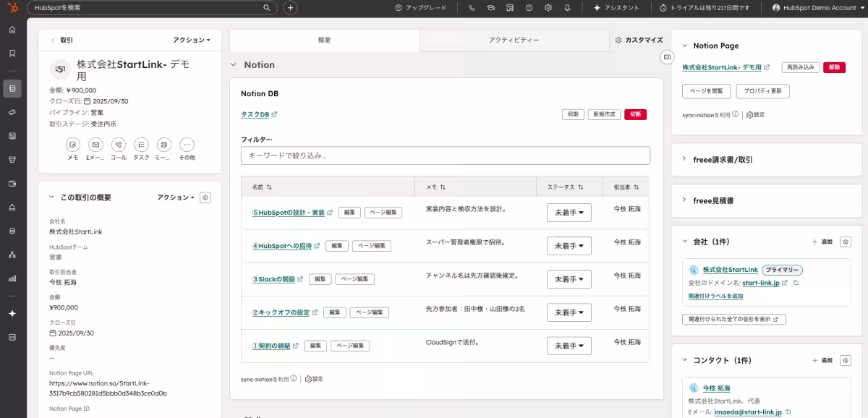The image size is (868, 418).
Task: Copy the start-link.jp domain icon
Action: (x=796, y=283)
